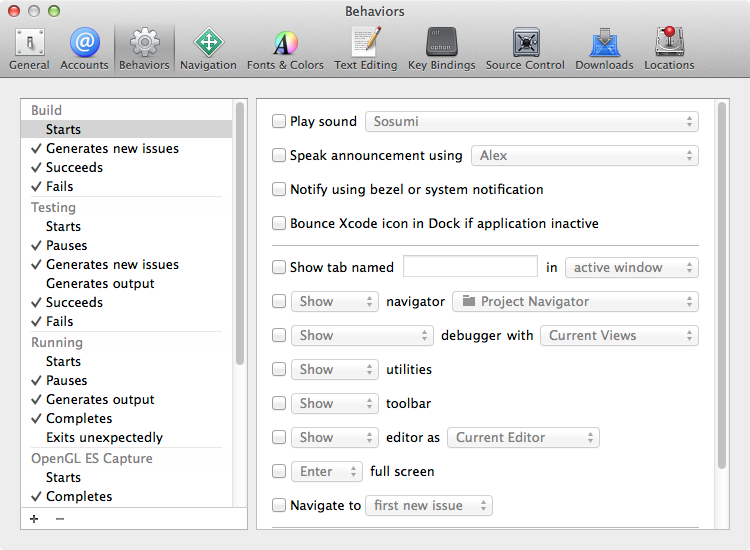The height and width of the screenshot is (550, 750).
Task: Click the minus button to remove behavior
Action: pos(60,519)
